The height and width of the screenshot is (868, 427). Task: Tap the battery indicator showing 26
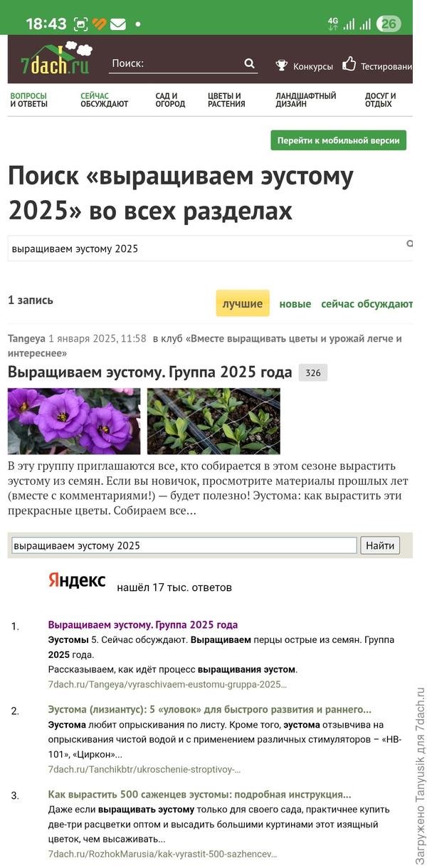point(389,23)
